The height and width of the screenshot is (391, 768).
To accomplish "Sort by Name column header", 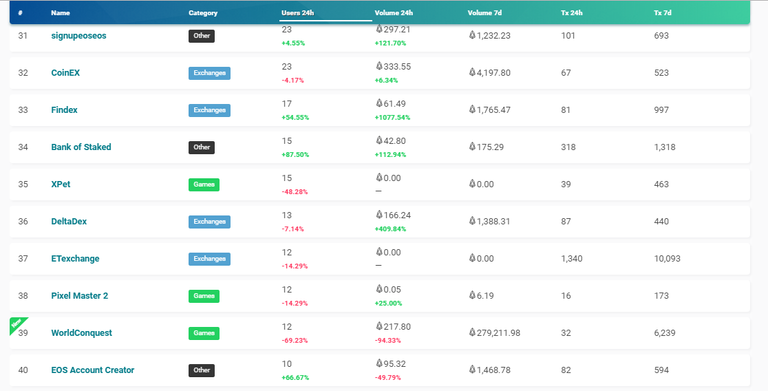I will (60, 13).
